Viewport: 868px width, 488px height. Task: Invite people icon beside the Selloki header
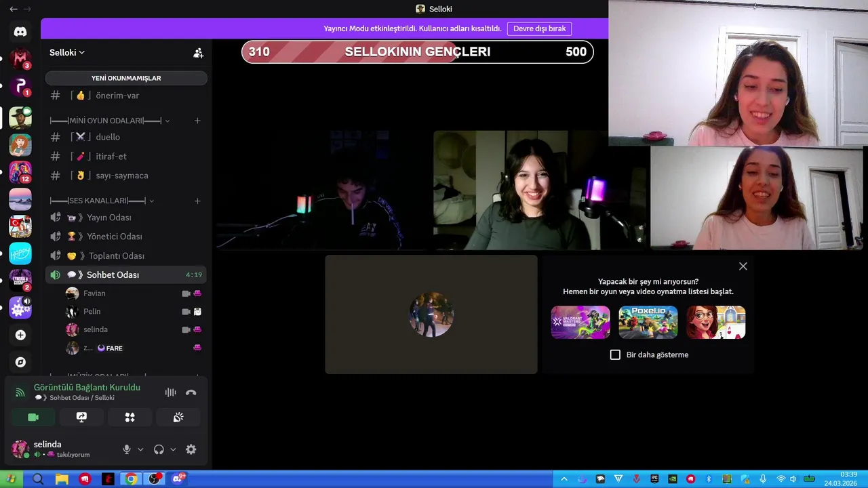(x=198, y=53)
